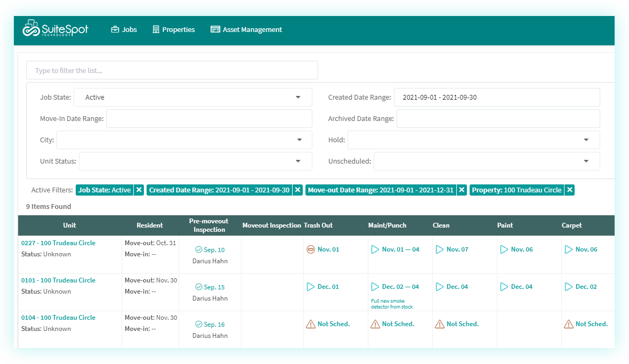The height and width of the screenshot is (364, 629).
Task: Click the SuiteSpot logo icon
Action: tap(32, 29)
